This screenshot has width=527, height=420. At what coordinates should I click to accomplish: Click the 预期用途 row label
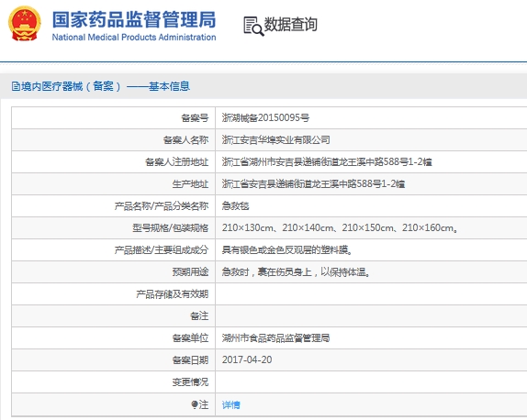click(190, 272)
